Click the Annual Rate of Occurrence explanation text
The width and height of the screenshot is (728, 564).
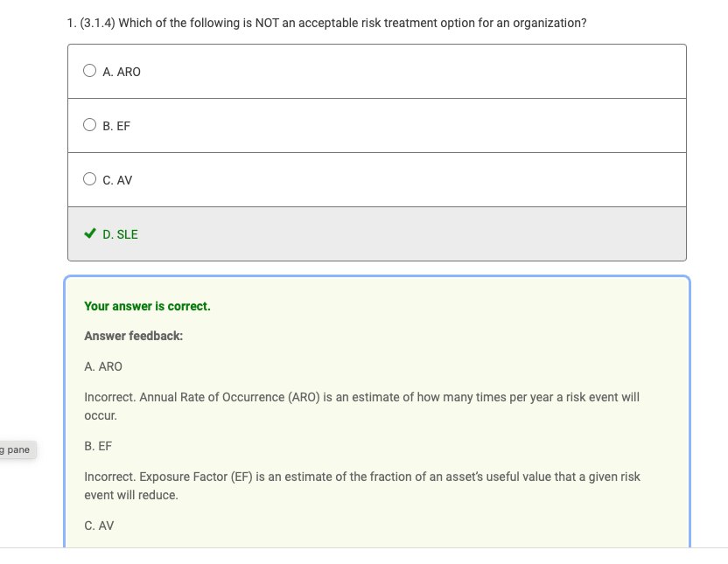pos(361,397)
